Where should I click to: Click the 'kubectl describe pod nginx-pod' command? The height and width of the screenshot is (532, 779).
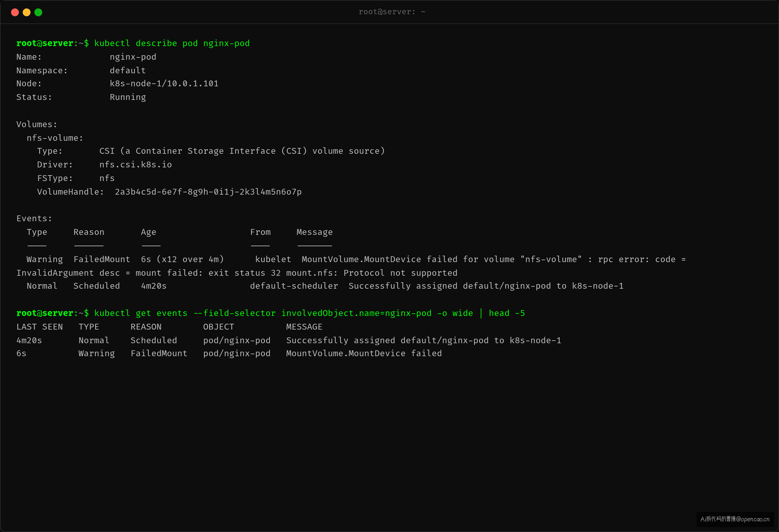tap(172, 43)
